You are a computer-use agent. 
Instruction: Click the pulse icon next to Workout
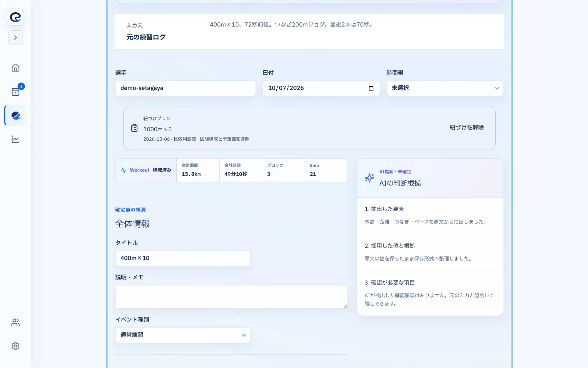click(124, 170)
